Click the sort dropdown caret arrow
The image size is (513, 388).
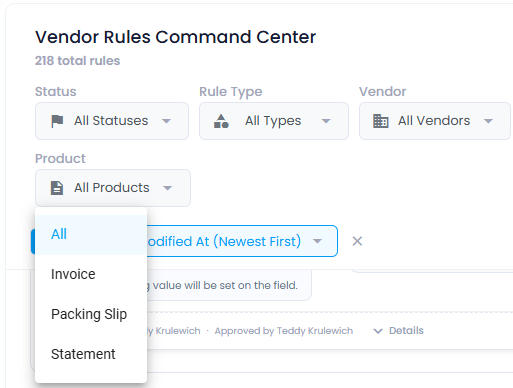pyautogui.click(x=317, y=241)
